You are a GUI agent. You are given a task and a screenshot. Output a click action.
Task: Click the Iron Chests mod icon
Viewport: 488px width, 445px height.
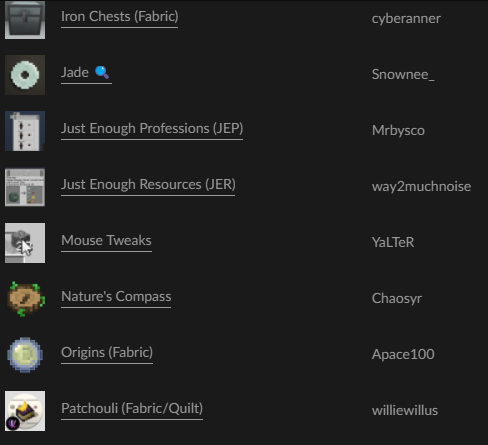(x=25, y=20)
